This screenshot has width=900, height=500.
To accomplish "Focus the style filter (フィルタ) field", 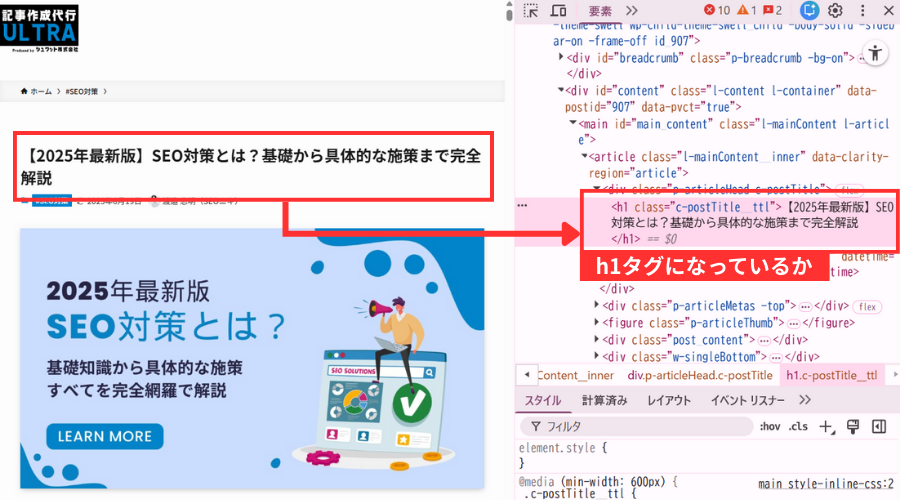I will coord(636,427).
